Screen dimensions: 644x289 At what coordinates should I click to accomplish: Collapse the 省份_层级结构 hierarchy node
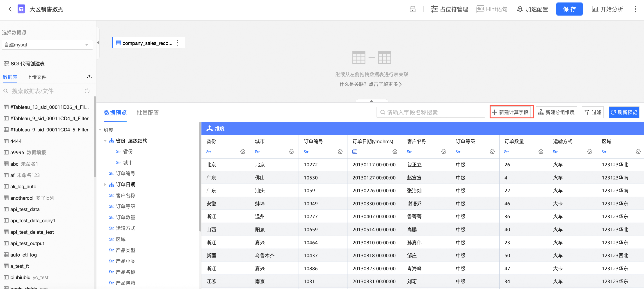[105, 141]
